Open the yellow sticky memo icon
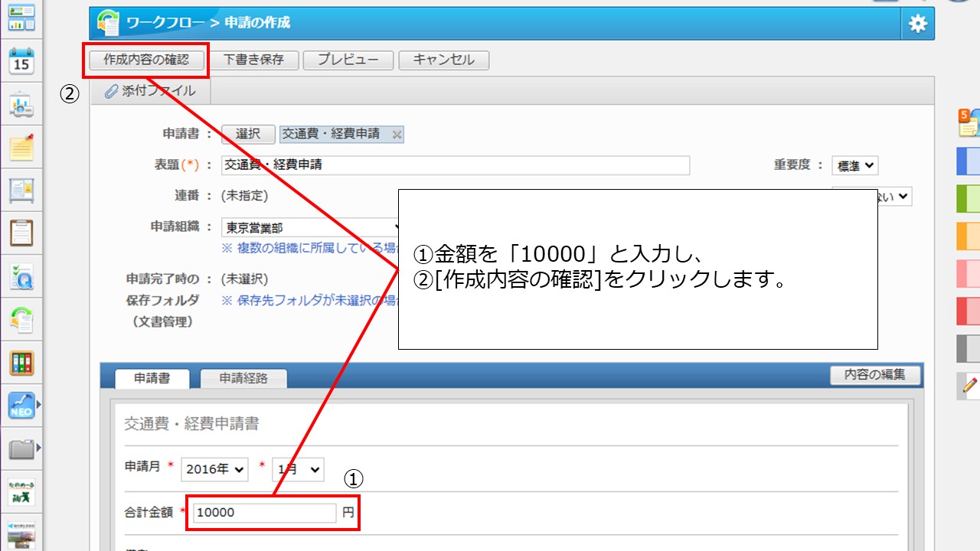The height and width of the screenshot is (551, 980). 21,147
